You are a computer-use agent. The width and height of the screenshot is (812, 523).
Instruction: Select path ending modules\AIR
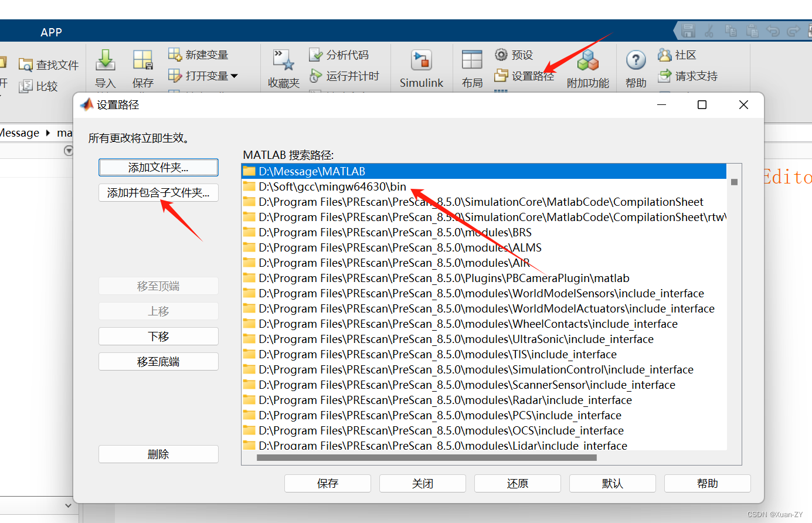pyautogui.click(x=484, y=263)
